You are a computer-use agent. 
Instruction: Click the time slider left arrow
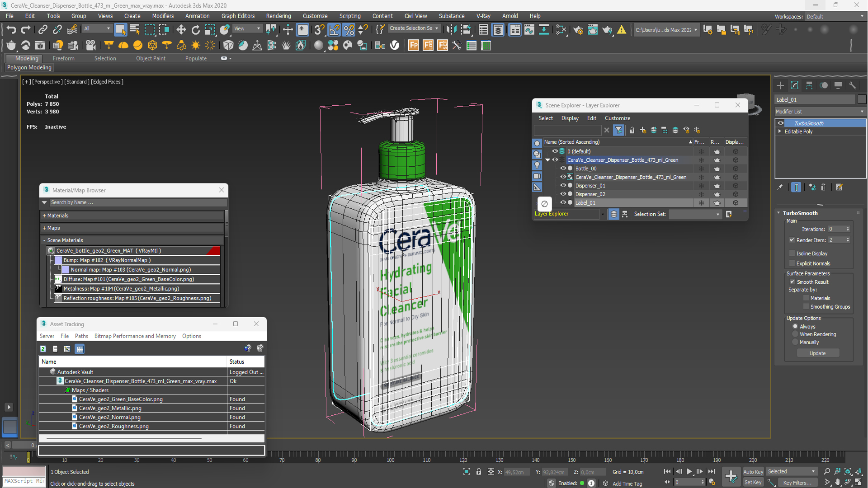(x=8, y=445)
